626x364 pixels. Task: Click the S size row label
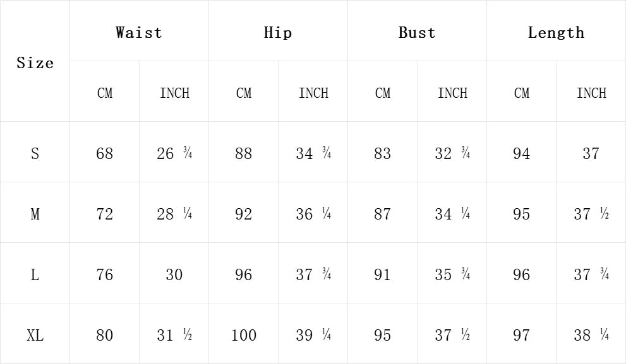click(35, 153)
